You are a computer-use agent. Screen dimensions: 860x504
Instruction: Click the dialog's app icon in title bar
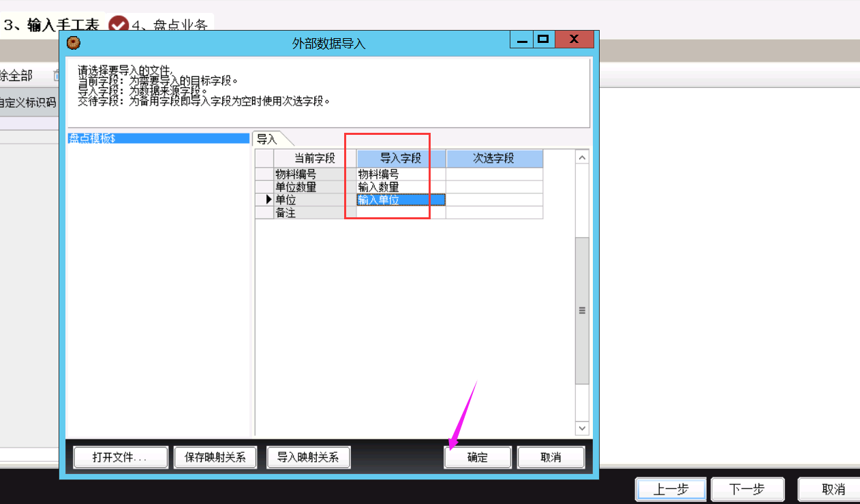(73, 43)
